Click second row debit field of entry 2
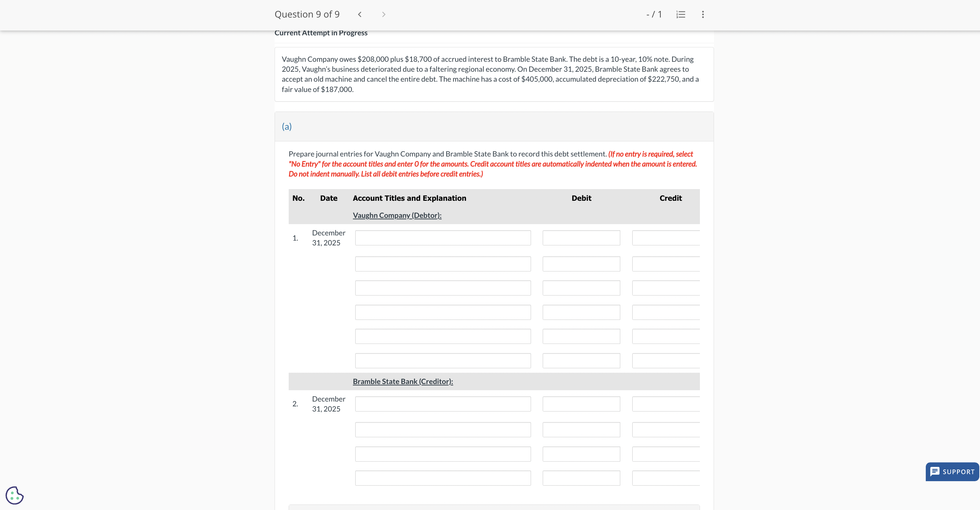980x510 pixels. (581, 430)
